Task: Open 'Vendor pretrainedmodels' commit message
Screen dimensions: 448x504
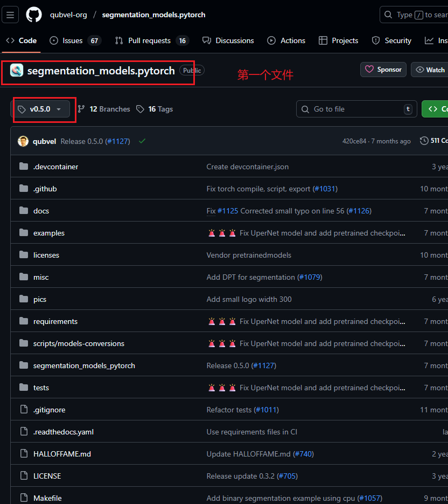Action: pos(249,255)
